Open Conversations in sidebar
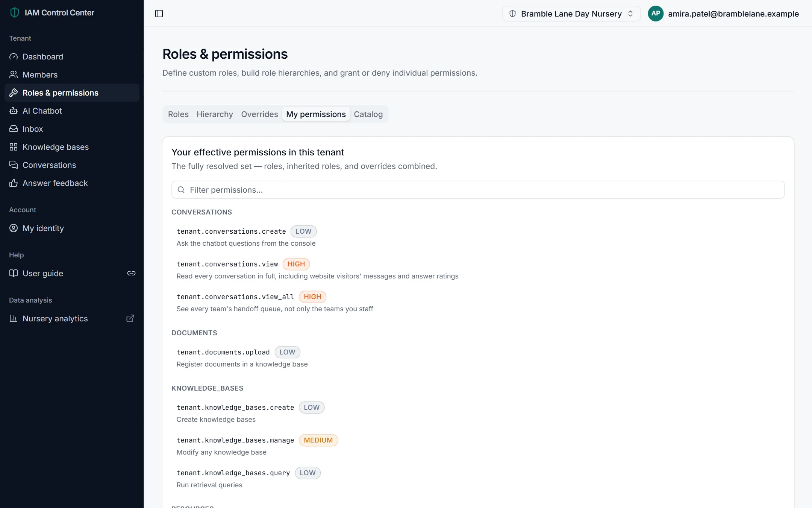Image resolution: width=812 pixels, height=508 pixels. tap(72, 165)
